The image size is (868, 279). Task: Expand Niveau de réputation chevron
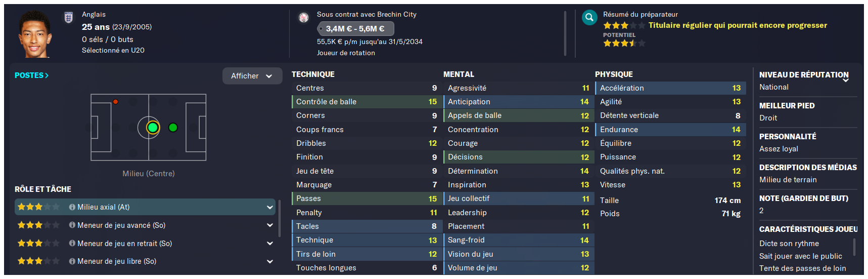(845, 80)
